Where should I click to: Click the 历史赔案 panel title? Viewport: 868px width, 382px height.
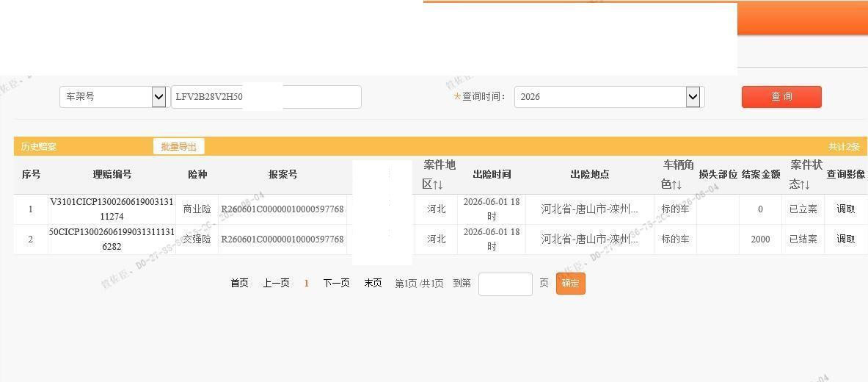pyautogui.click(x=39, y=147)
